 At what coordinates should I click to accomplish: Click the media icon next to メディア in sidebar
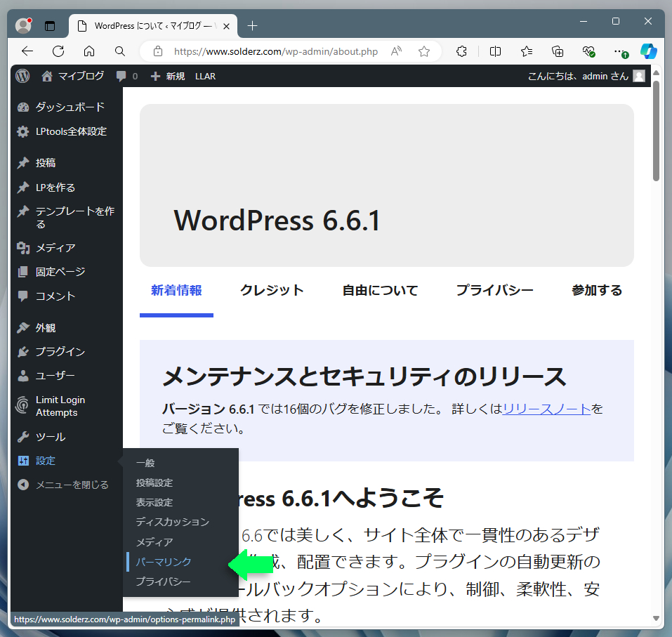pyautogui.click(x=22, y=248)
